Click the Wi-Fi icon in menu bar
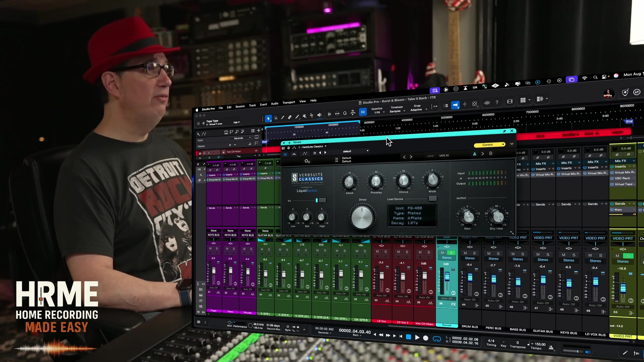The width and height of the screenshot is (644, 362). coord(585,78)
